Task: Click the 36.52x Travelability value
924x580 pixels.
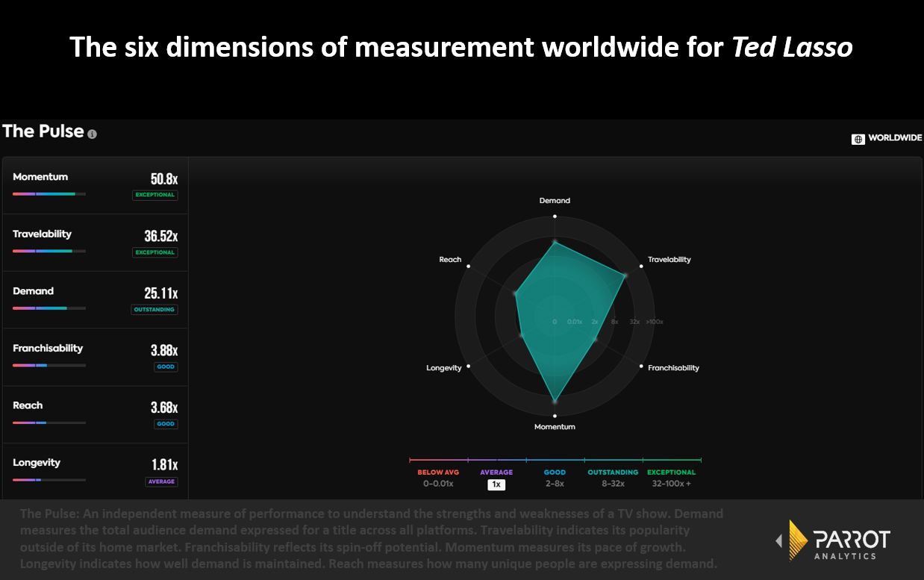Action: pos(161,237)
